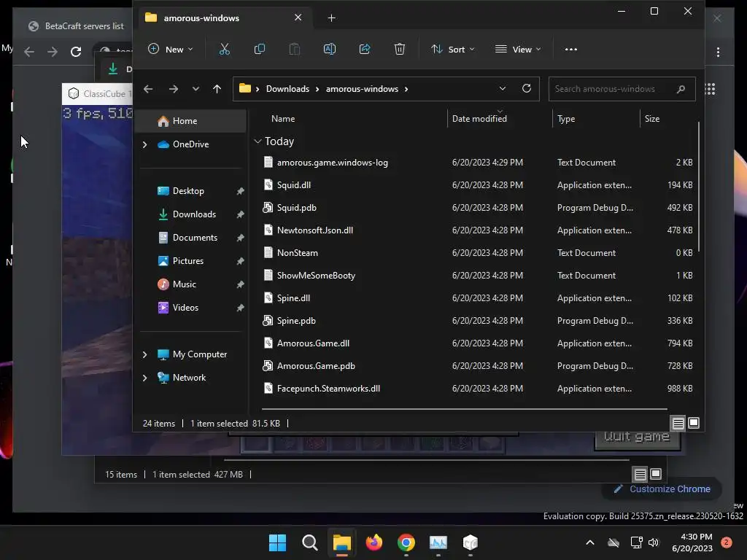
Task: Click the search magnifier in Explorer
Action: click(681, 89)
